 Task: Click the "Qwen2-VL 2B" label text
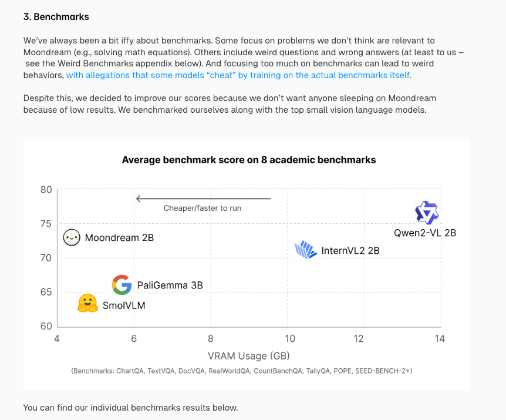click(425, 233)
